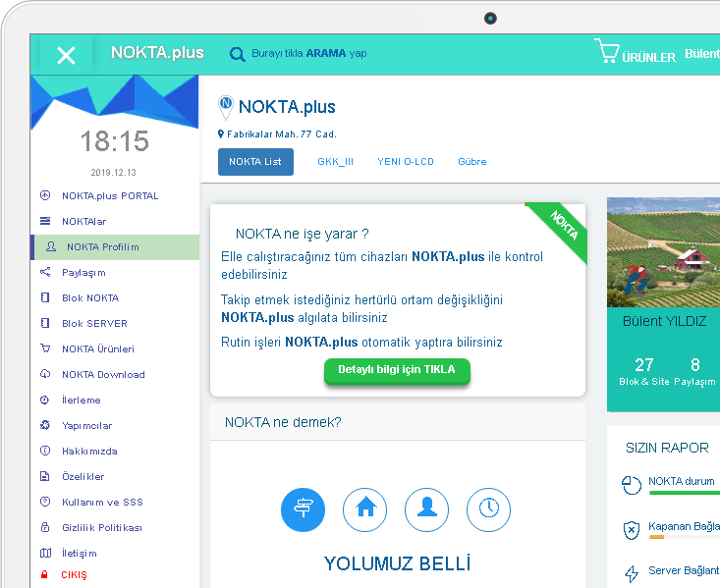Close the sidebar with the X icon
720x588 pixels.
(x=66, y=56)
